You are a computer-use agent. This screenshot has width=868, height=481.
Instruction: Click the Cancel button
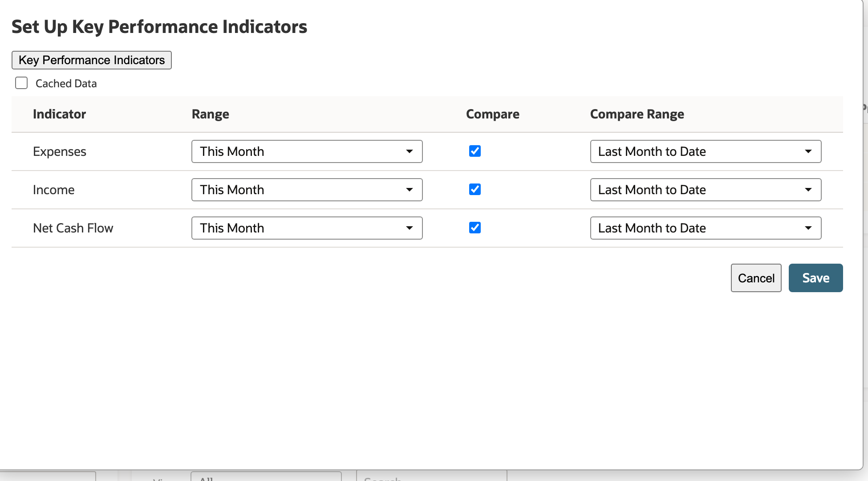tap(756, 278)
